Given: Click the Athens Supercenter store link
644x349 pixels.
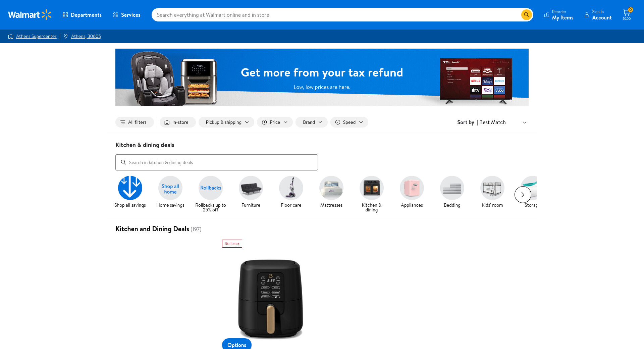Looking at the screenshot, I should (36, 36).
